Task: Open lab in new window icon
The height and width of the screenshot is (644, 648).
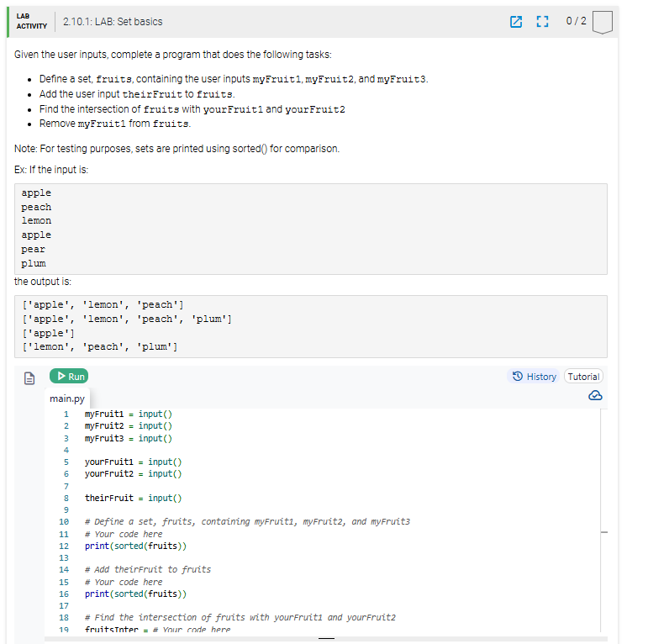Action: [x=516, y=22]
